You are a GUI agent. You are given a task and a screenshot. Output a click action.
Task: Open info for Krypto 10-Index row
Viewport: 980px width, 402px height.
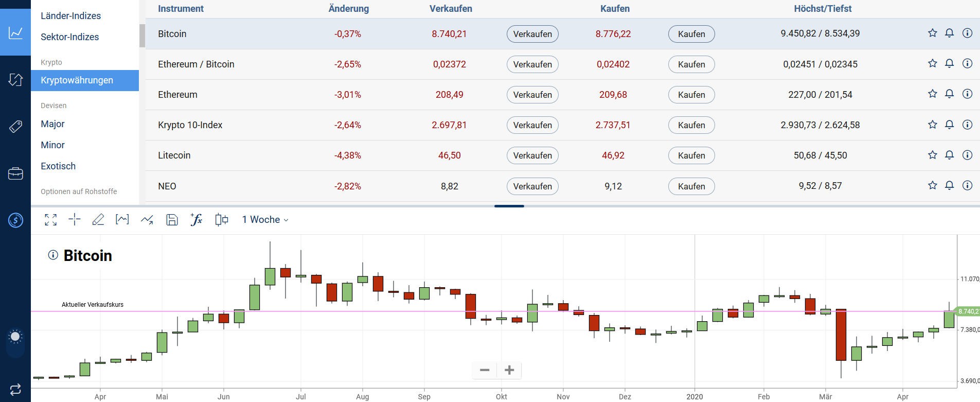(968, 125)
